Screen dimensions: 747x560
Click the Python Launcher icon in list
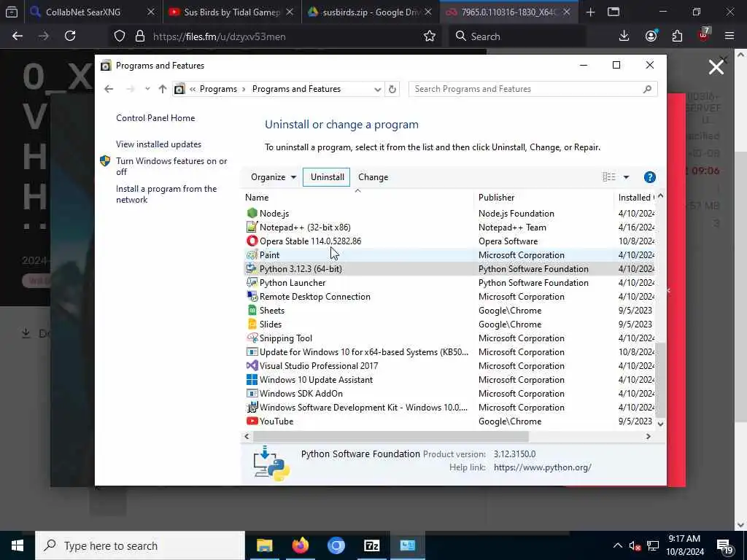coord(252,282)
